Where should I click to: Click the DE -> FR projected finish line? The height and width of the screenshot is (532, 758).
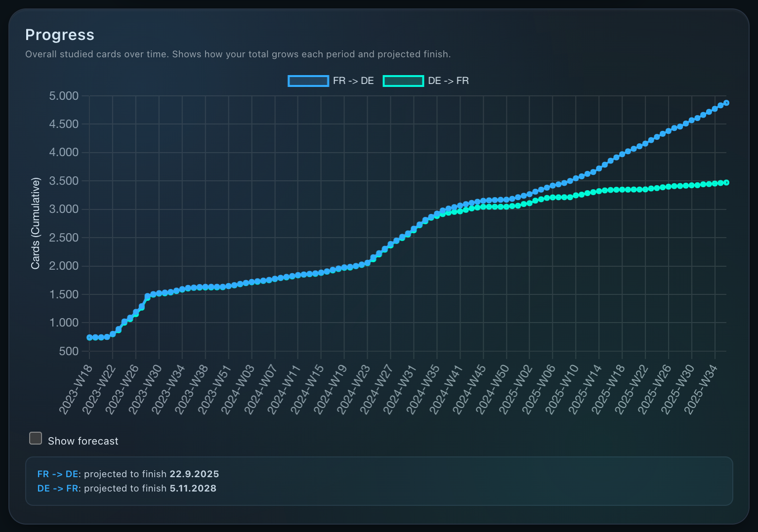click(x=126, y=488)
